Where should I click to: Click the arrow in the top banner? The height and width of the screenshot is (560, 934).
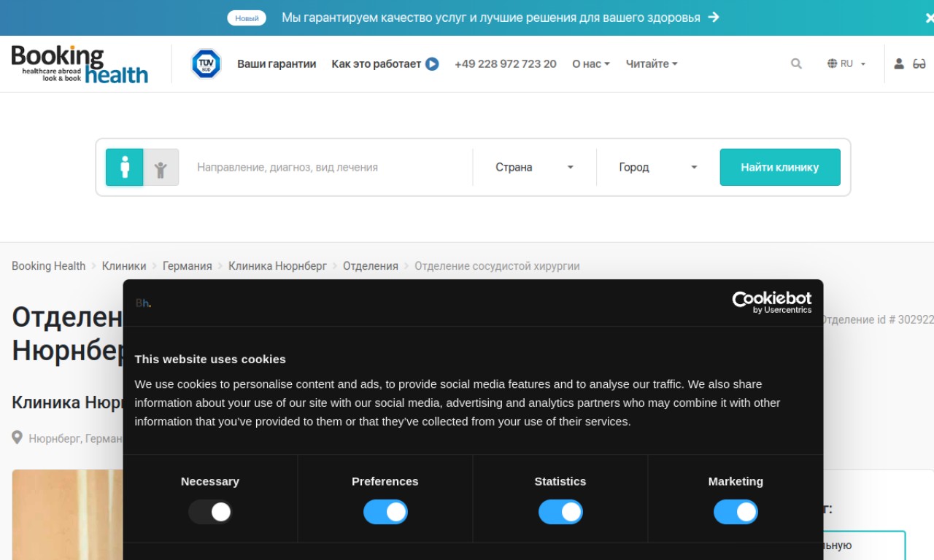714,17
